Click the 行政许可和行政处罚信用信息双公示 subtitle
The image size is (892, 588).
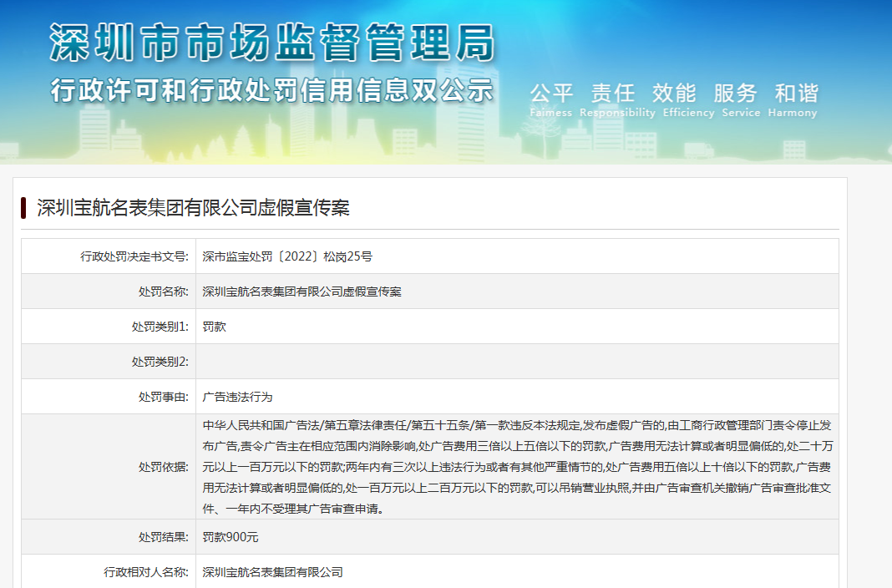tap(272, 90)
